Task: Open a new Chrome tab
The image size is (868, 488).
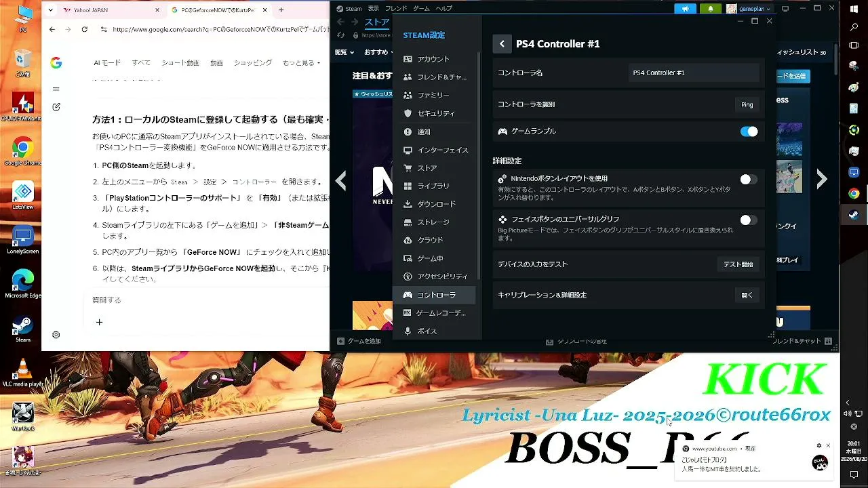Action: (281, 10)
